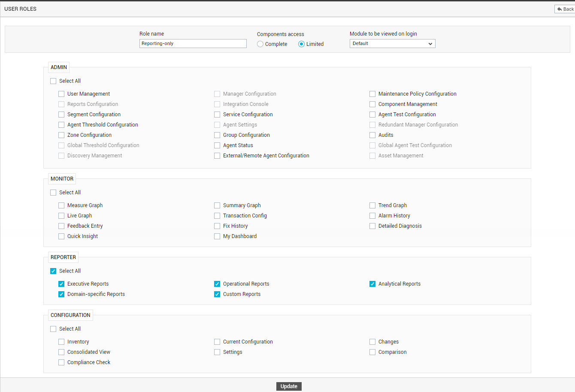Enable Component Management checkbox
This screenshot has width=575, height=392.
pyautogui.click(x=372, y=104)
